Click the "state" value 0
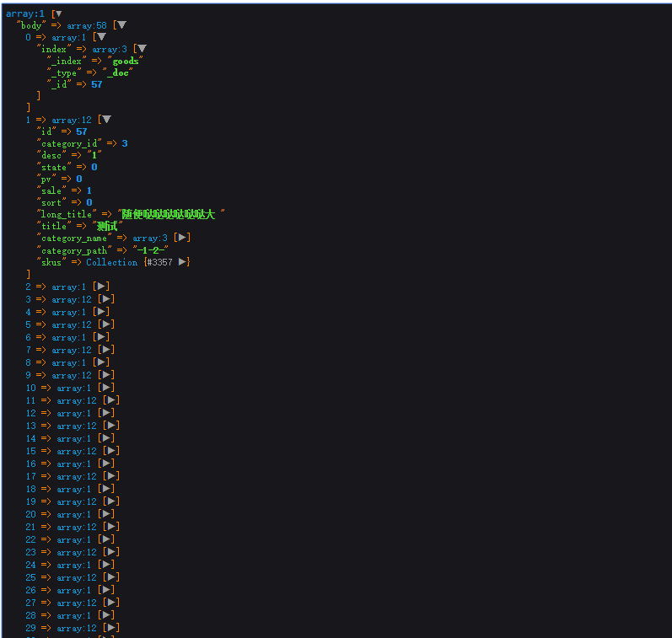The width and height of the screenshot is (672, 638). click(x=94, y=167)
